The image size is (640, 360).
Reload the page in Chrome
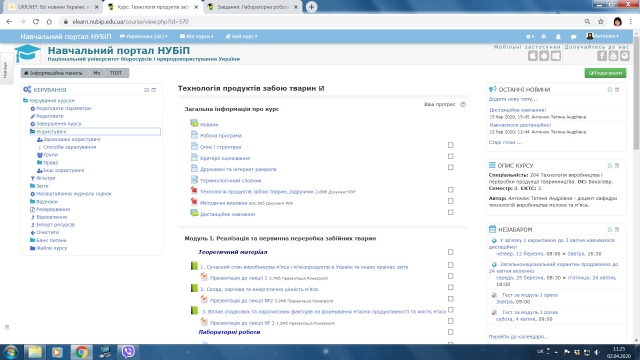(36, 22)
